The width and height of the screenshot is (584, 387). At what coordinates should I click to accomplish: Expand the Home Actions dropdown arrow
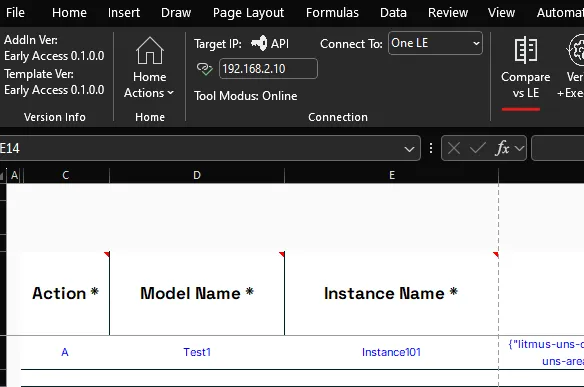(x=171, y=93)
